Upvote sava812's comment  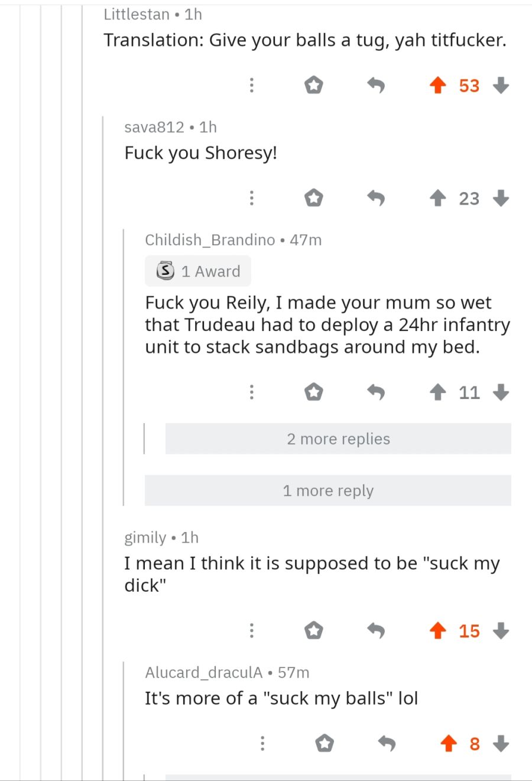(x=437, y=198)
